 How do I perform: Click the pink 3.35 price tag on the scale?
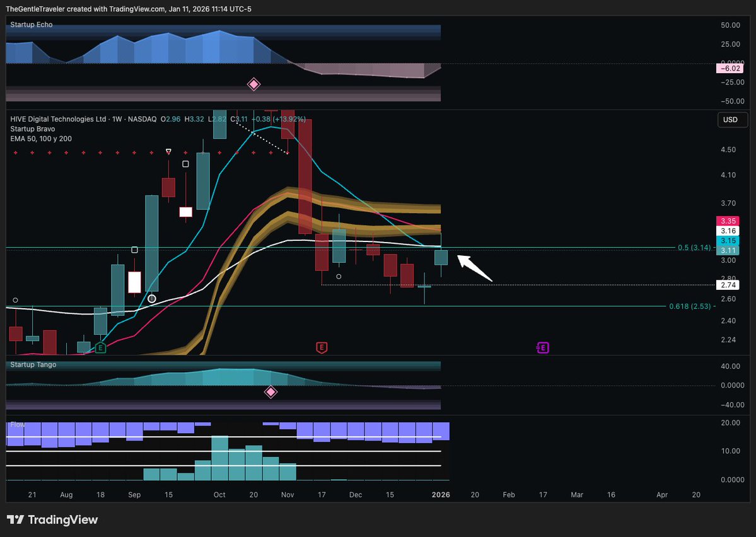(728, 221)
